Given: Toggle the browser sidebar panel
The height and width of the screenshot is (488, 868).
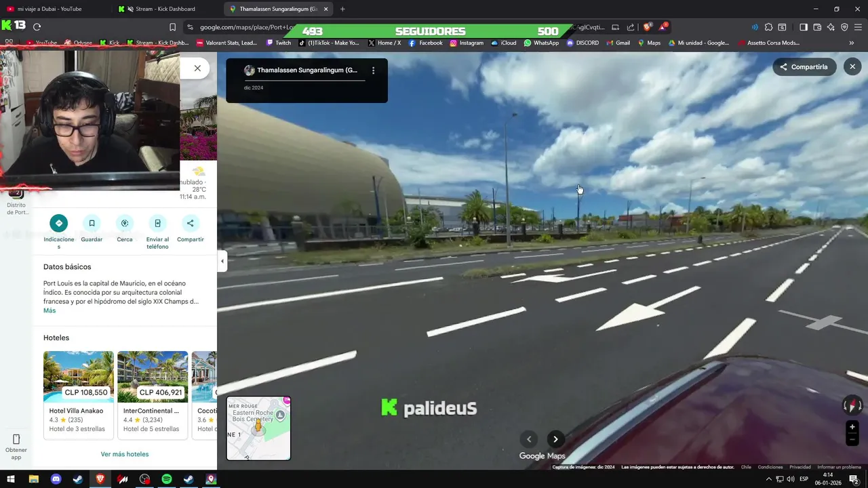Looking at the screenshot, I should pyautogui.click(x=804, y=27).
